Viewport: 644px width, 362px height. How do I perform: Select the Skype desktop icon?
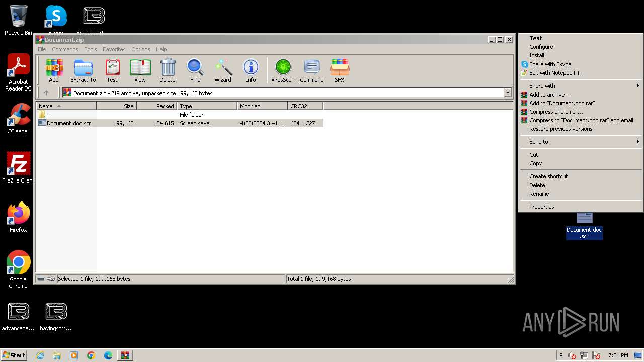(x=56, y=19)
